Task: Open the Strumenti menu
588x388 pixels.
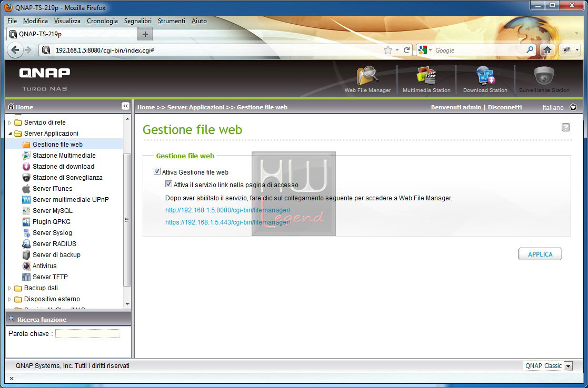Action: click(172, 21)
